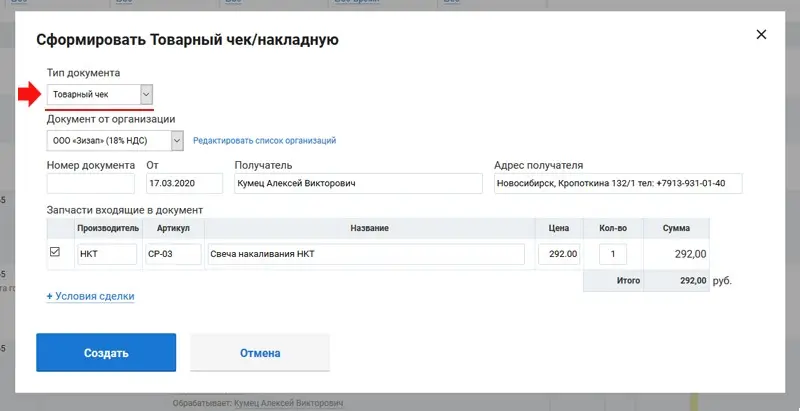Click the Отмена button

(260, 353)
